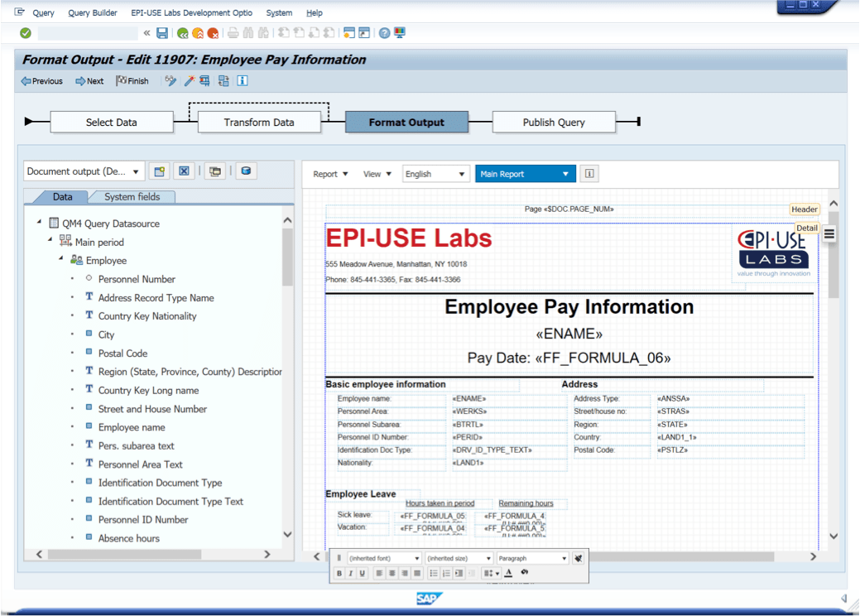Align text right

(404, 573)
